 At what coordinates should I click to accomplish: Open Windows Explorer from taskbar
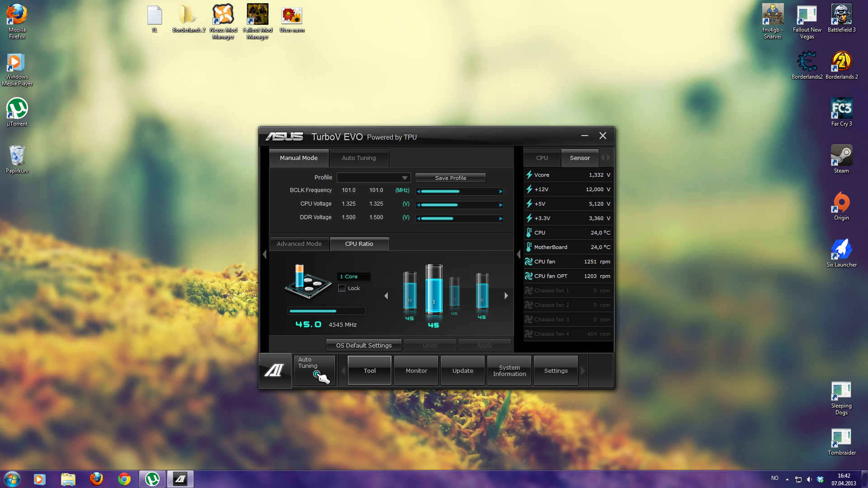click(x=68, y=479)
